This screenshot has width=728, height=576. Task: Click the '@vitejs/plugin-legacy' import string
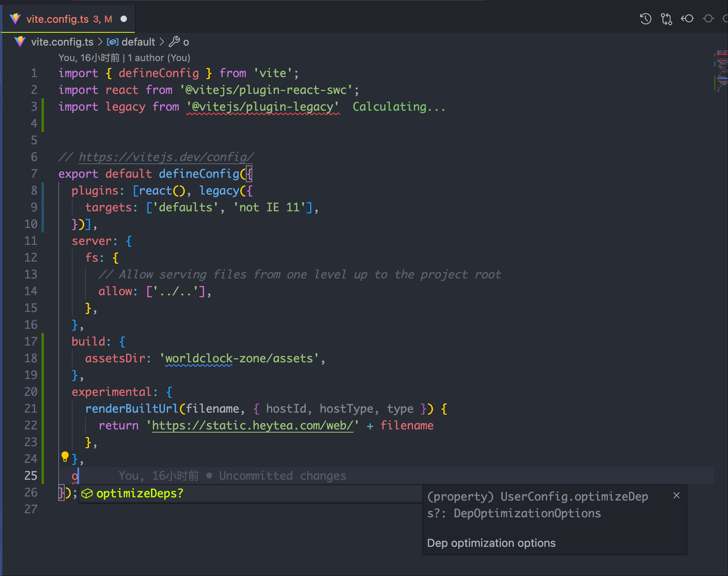(263, 107)
